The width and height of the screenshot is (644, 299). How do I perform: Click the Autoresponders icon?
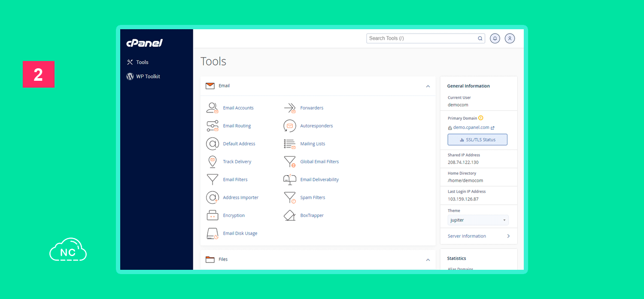coord(290,126)
